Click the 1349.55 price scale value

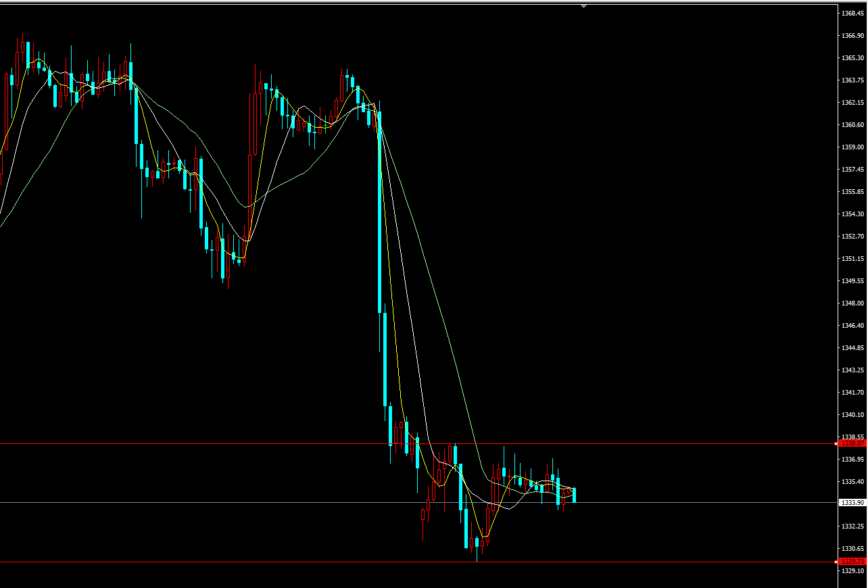pyautogui.click(x=853, y=280)
